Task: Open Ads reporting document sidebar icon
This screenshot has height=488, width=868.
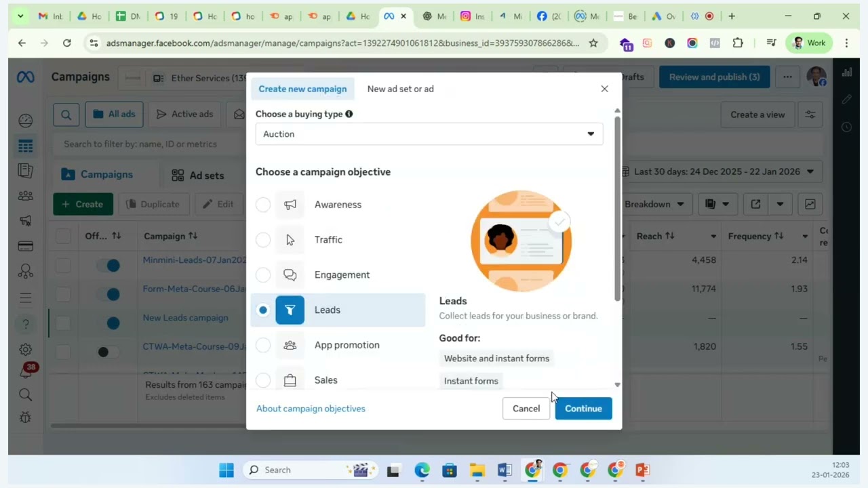Action: [26, 171]
